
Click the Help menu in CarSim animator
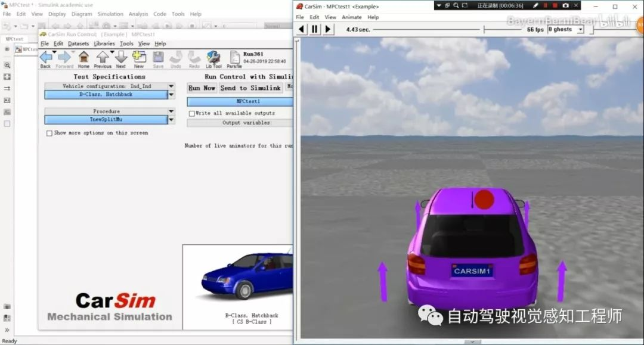[x=373, y=17]
